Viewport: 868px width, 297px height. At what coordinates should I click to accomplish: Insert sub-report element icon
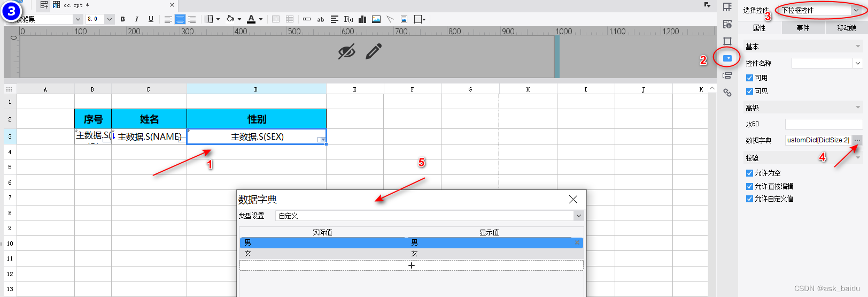404,19
